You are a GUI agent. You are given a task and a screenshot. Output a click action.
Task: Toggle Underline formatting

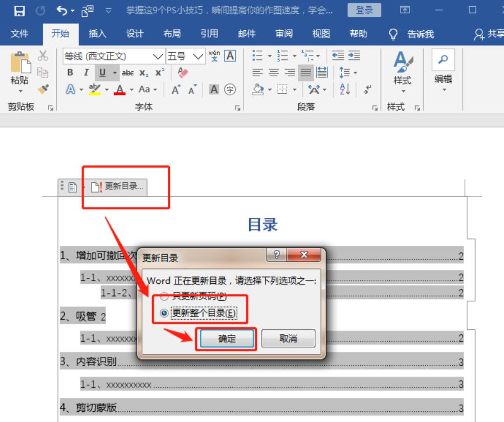pyautogui.click(x=102, y=73)
